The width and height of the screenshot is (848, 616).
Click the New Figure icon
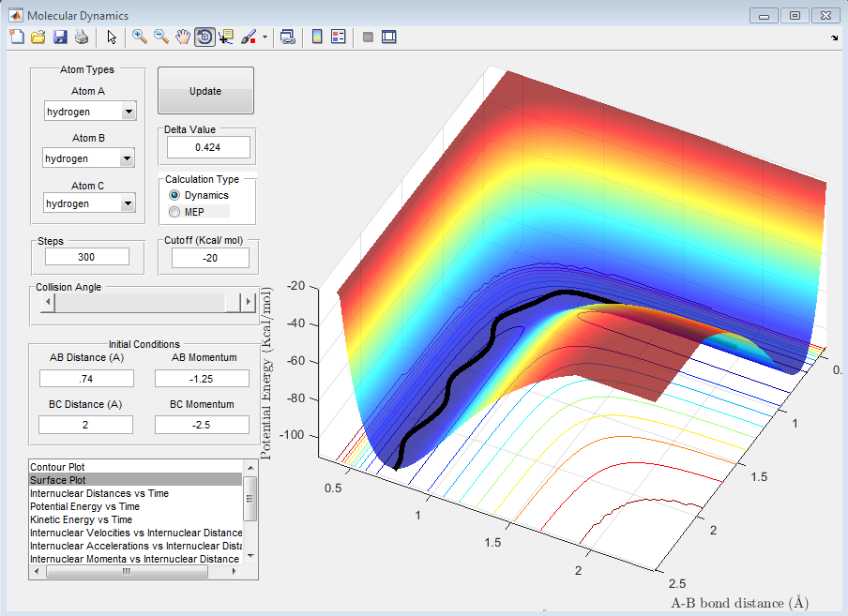(x=16, y=38)
